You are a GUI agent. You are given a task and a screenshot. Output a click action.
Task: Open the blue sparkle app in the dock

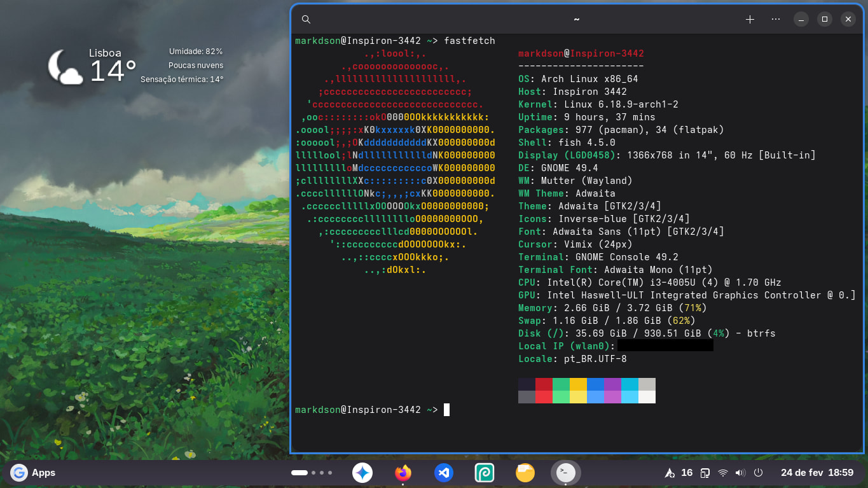[x=362, y=473]
